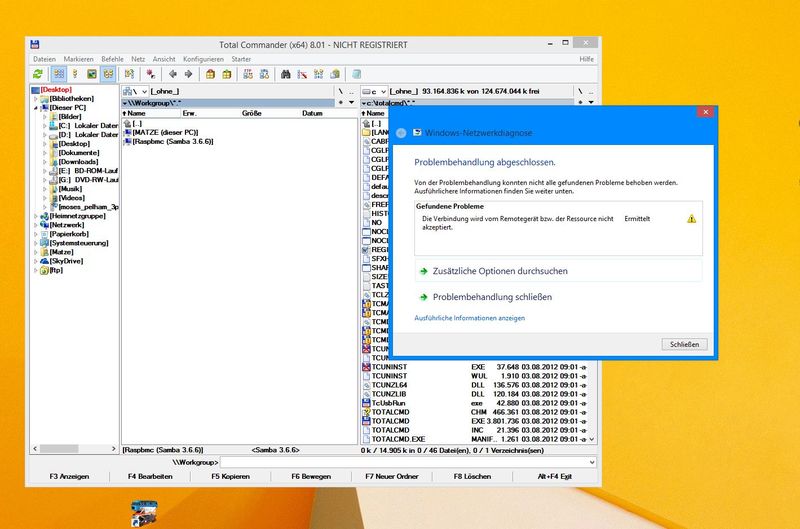The height and width of the screenshot is (529, 800).
Task: Collapse the Dieser PC tree node
Action: (x=36, y=108)
